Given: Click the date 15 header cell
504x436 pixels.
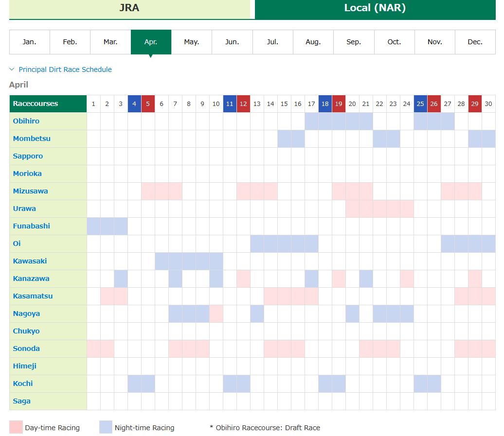Looking at the screenshot, I should point(284,104).
